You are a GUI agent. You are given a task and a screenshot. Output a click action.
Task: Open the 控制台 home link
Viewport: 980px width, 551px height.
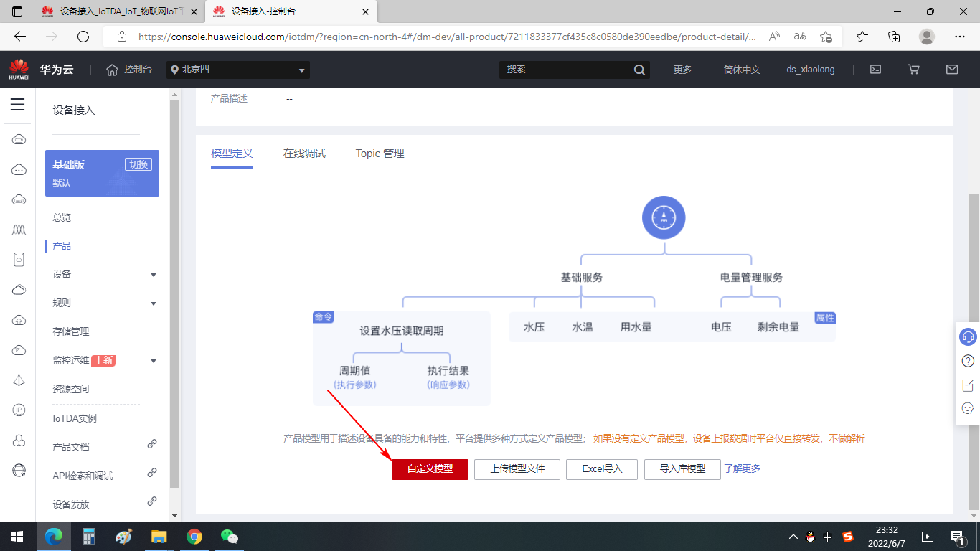pos(129,70)
